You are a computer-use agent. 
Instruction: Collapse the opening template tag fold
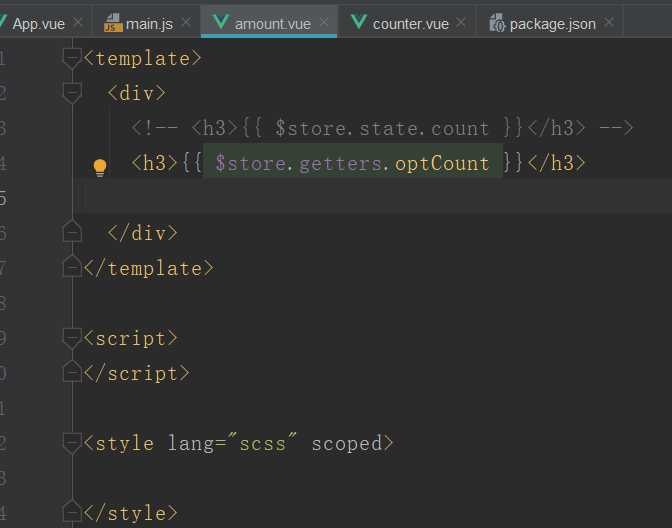click(x=72, y=58)
